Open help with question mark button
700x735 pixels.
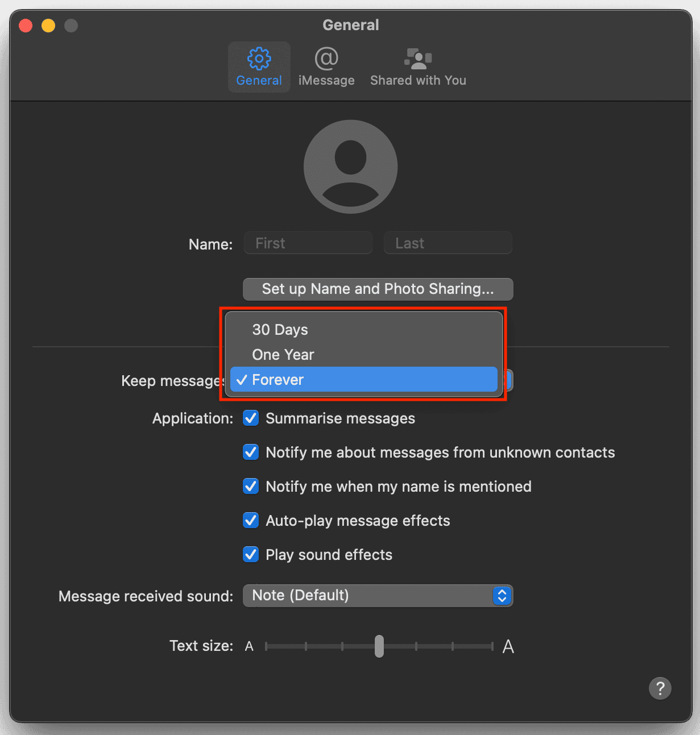[x=660, y=688]
